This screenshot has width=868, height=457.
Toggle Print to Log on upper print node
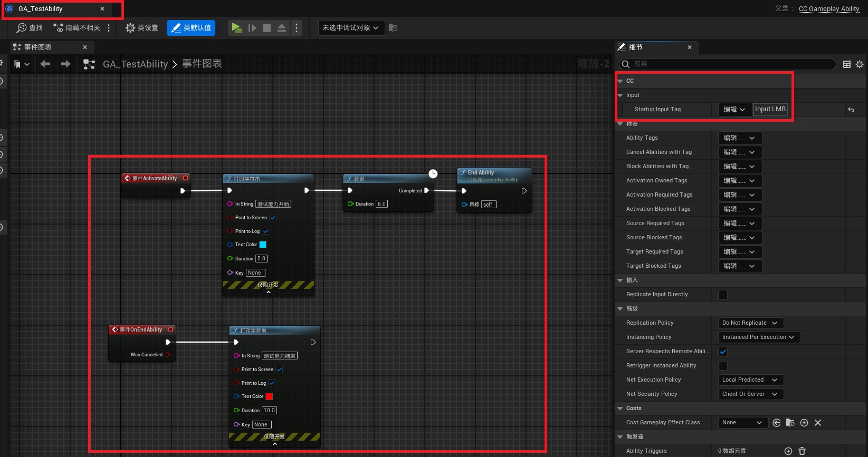pyautogui.click(x=266, y=231)
